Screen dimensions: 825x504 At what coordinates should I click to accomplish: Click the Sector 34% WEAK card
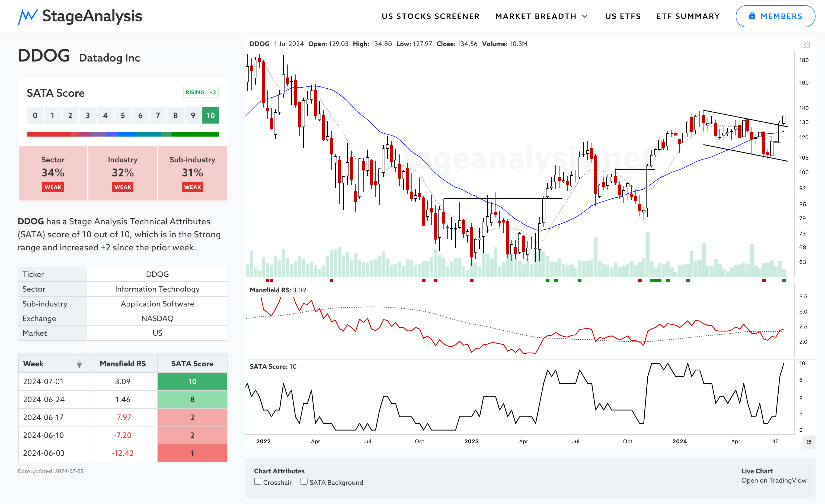[53, 173]
